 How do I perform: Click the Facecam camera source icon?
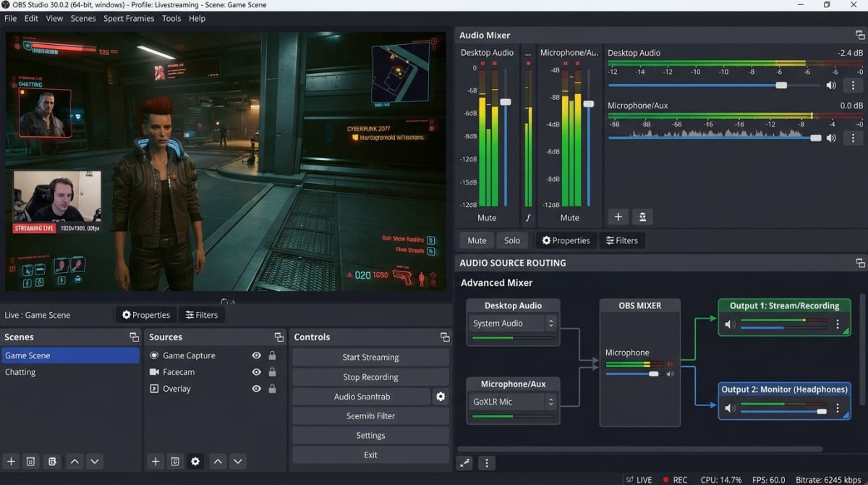(x=154, y=372)
